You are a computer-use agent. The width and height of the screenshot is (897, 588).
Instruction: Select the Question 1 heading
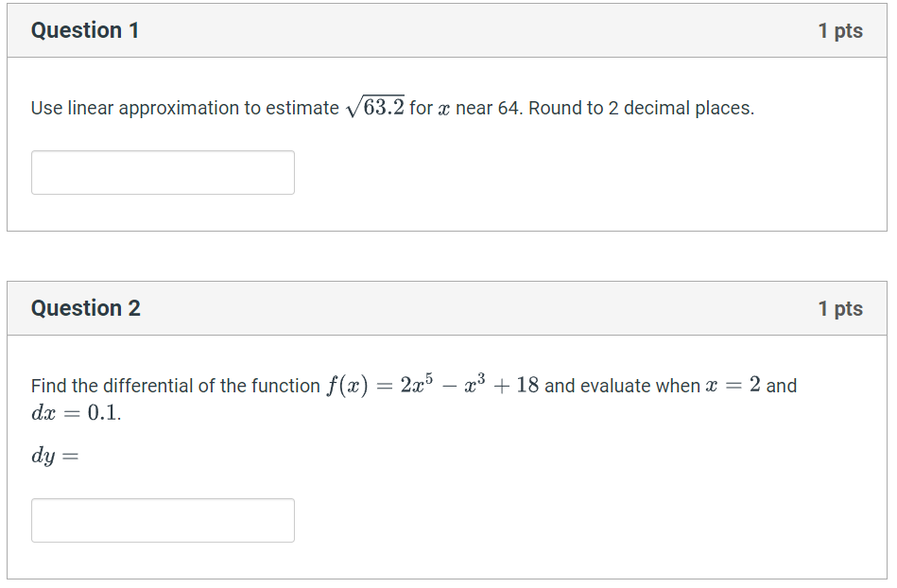[85, 30]
